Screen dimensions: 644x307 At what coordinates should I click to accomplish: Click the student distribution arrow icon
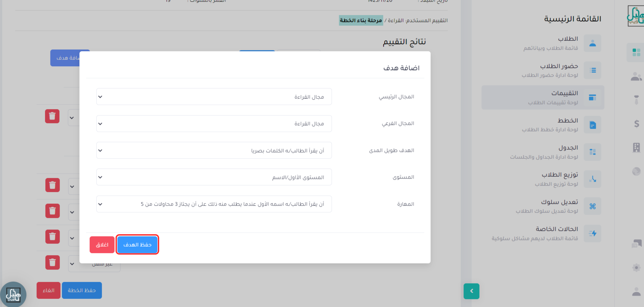coord(592,179)
